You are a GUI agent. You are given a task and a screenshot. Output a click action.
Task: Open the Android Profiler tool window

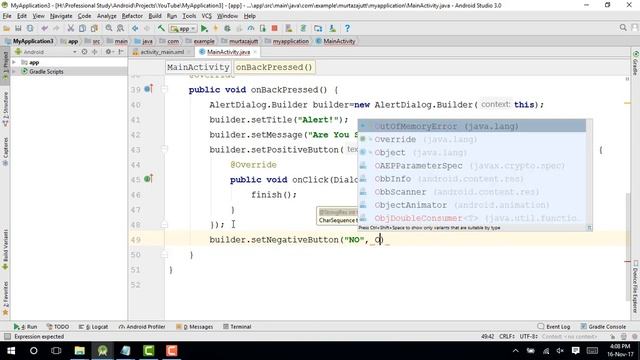(142, 327)
